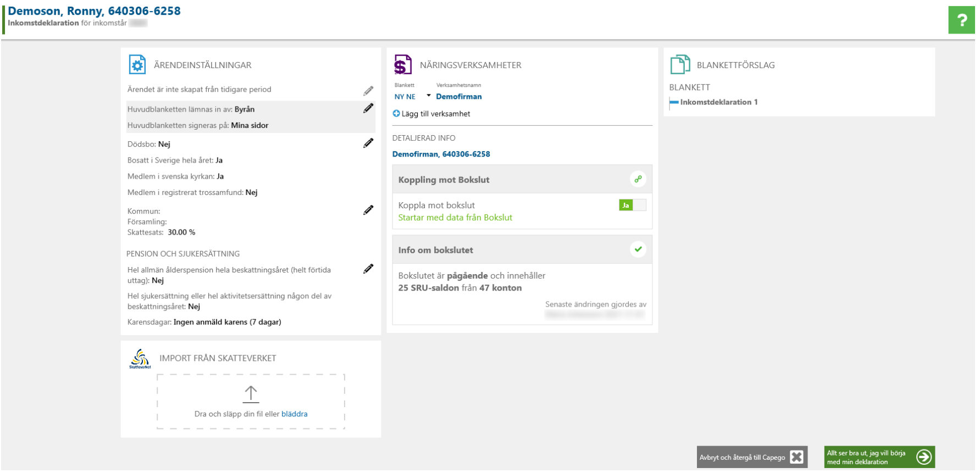Toggle the Koppla mot bokslut switch
980x473 pixels.
click(x=633, y=205)
